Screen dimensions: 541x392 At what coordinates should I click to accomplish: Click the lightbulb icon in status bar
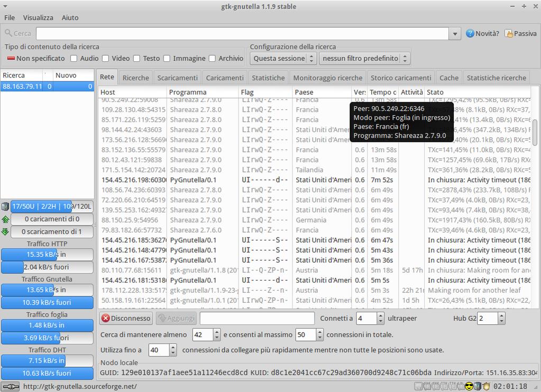pyautogui.click(x=486, y=386)
